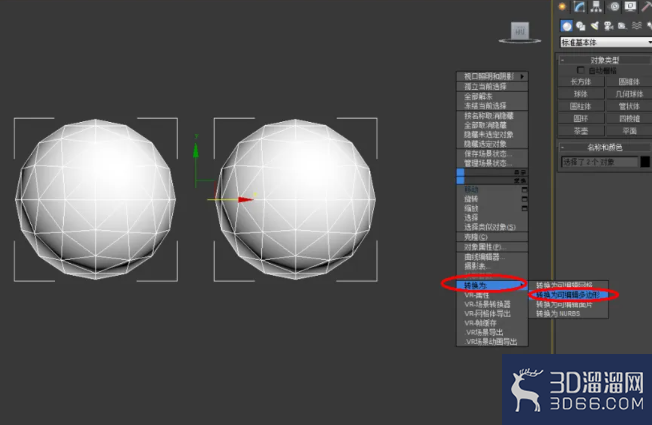Collapse the 名称和颜色 rollout

click(x=605, y=147)
